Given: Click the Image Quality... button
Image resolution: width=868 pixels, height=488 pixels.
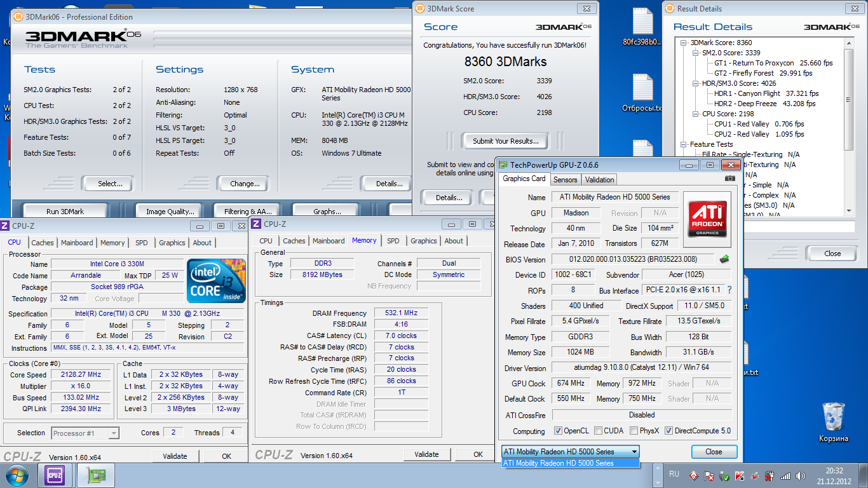Looking at the screenshot, I should [169, 212].
